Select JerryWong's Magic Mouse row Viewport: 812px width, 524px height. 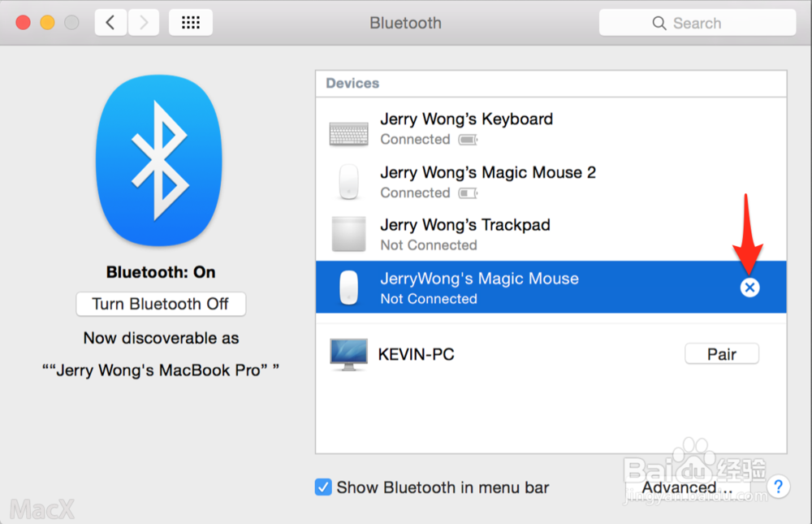tap(551, 287)
